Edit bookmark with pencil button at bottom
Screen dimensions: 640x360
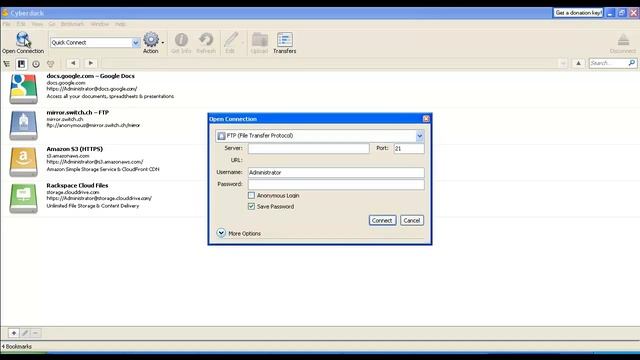click(x=24, y=333)
